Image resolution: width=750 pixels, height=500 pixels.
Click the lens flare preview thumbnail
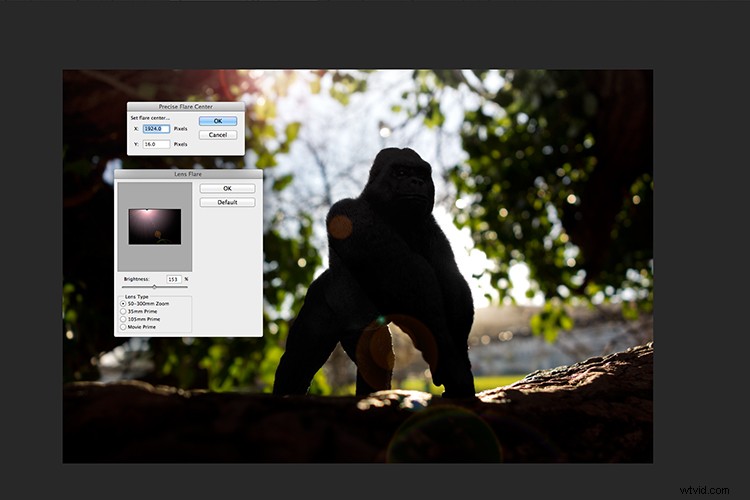coord(155,227)
